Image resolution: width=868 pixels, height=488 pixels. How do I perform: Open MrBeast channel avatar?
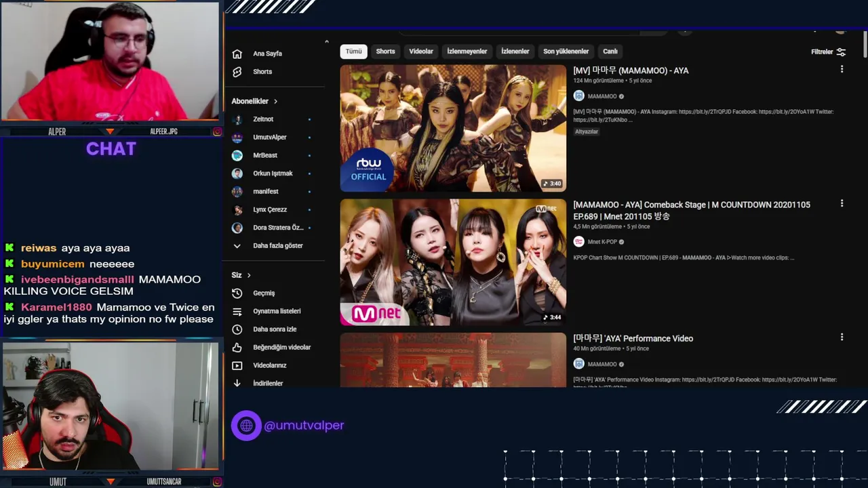(x=237, y=155)
